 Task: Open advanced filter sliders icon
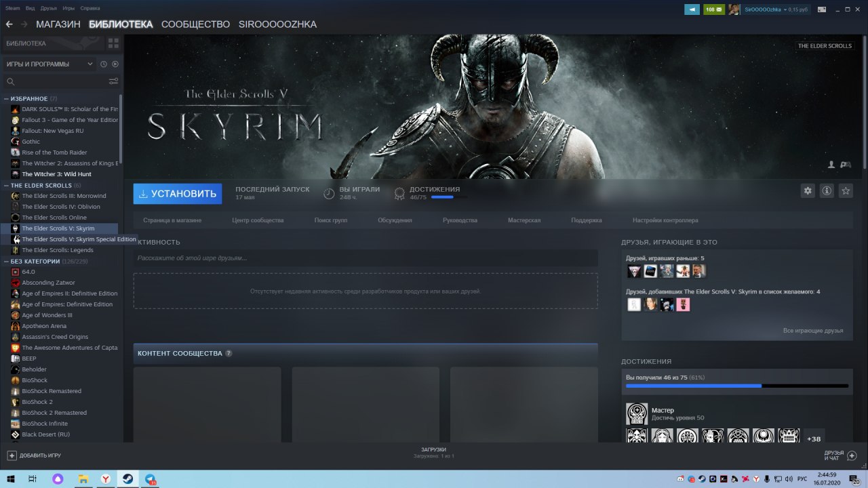113,81
